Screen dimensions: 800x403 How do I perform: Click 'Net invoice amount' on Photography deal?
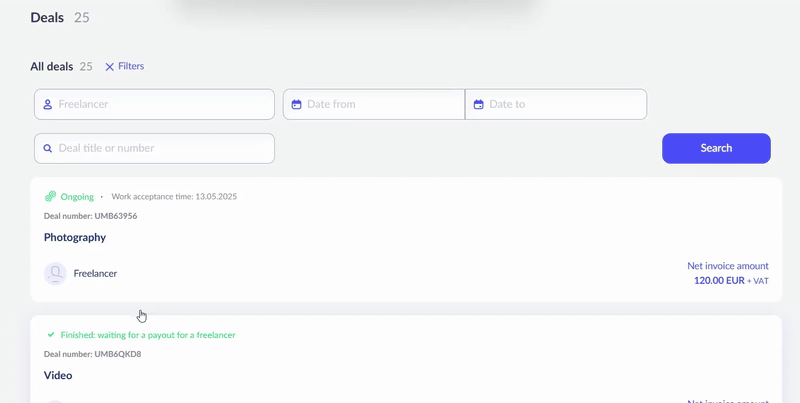point(728,266)
